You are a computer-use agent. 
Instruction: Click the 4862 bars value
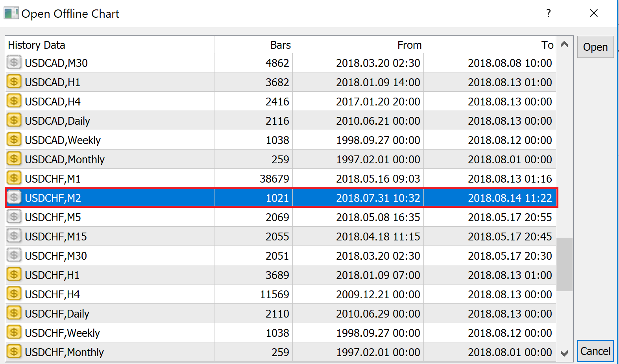coord(277,63)
